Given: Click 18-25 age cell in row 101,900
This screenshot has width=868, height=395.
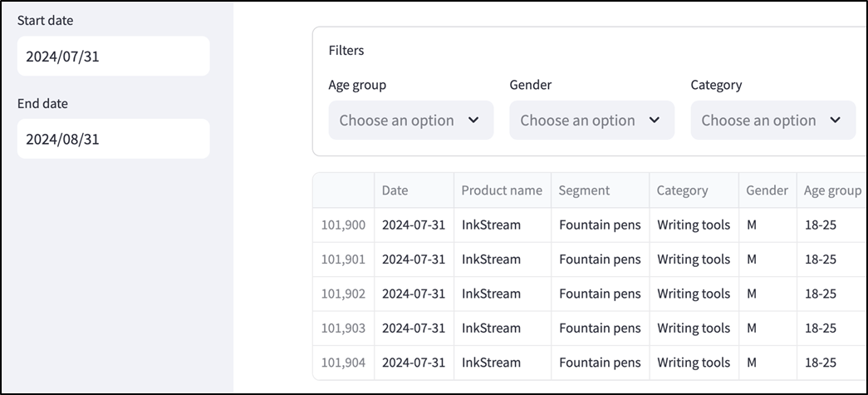Looking at the screenshot, I should 832,225.
